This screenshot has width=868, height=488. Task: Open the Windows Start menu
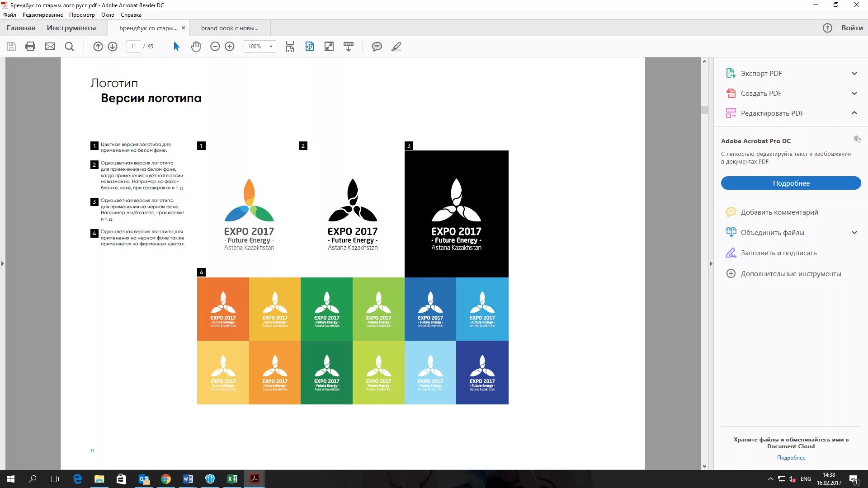click(x=11, y=479)
